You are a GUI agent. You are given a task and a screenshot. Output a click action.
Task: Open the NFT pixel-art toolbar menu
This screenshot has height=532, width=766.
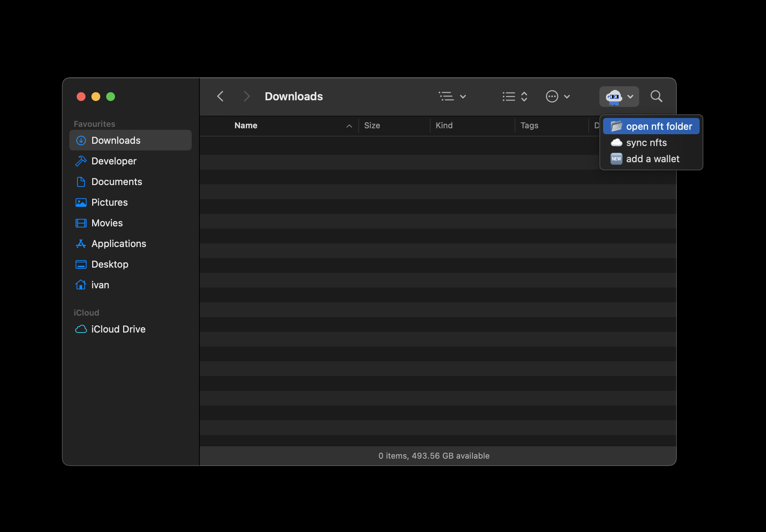[619, 96]
